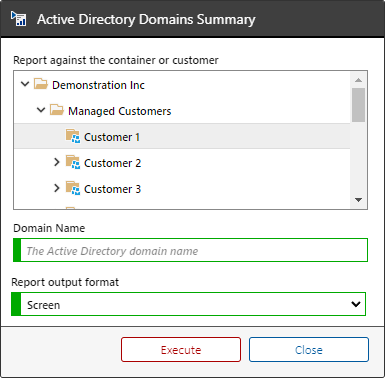Select the Managed Customers container
Image resolution: width=385 pixels, height=378 pixels.
coord(119,111)
